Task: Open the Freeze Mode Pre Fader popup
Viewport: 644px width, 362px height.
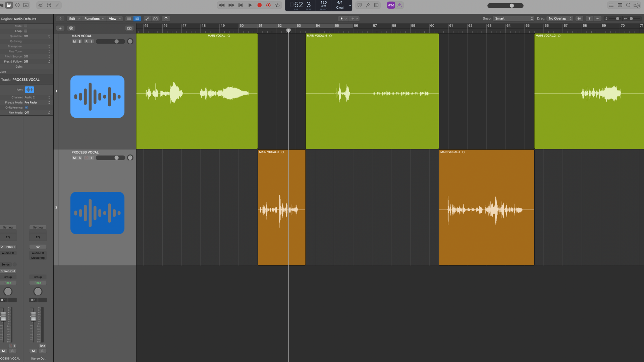Action: coord(37,103)
